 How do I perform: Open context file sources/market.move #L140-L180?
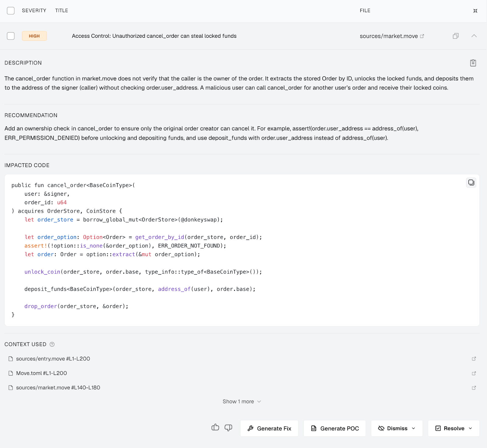[x=58, y=388]
